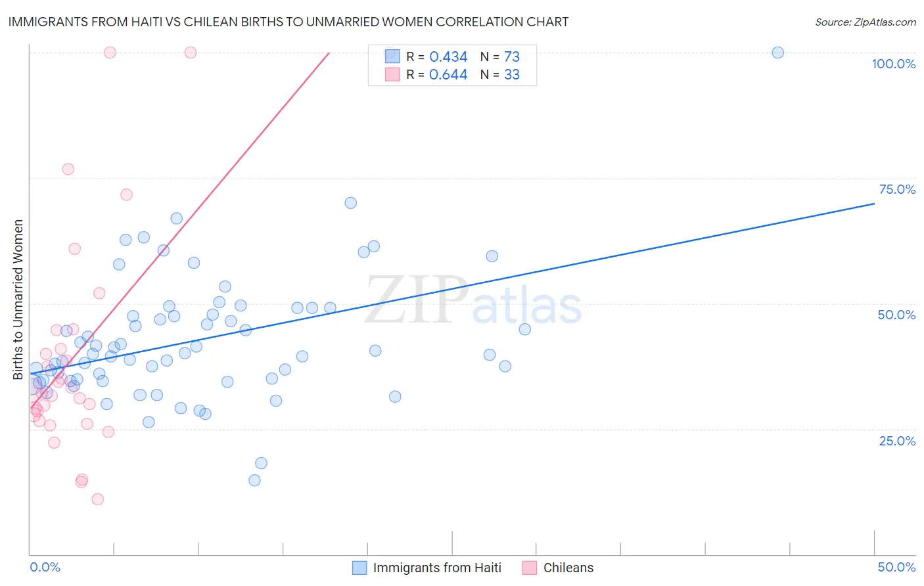The height and width of the screenshot is (586, 924).
Task: Open the Source: ZipAtlas.com link
Action: pos(865,22)
